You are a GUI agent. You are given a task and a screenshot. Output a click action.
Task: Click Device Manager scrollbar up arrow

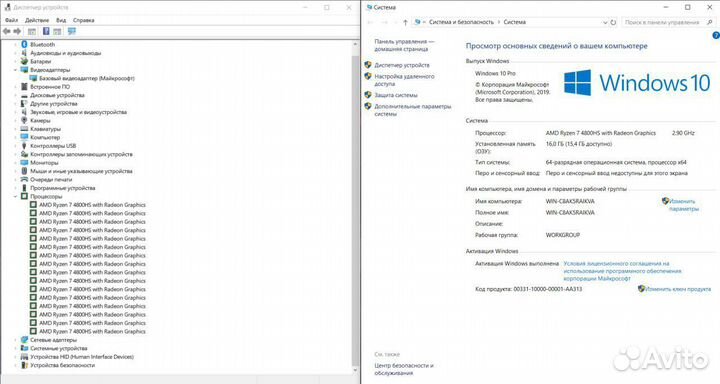355,44
